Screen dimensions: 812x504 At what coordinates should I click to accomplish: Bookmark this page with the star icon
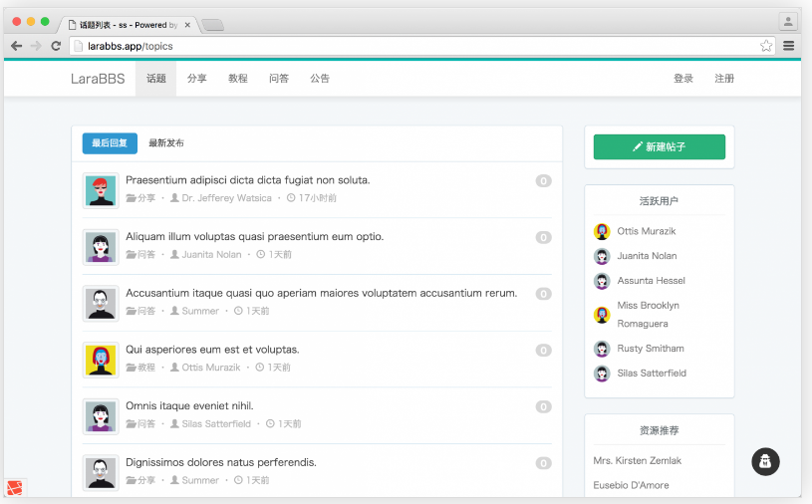[766, 46]
